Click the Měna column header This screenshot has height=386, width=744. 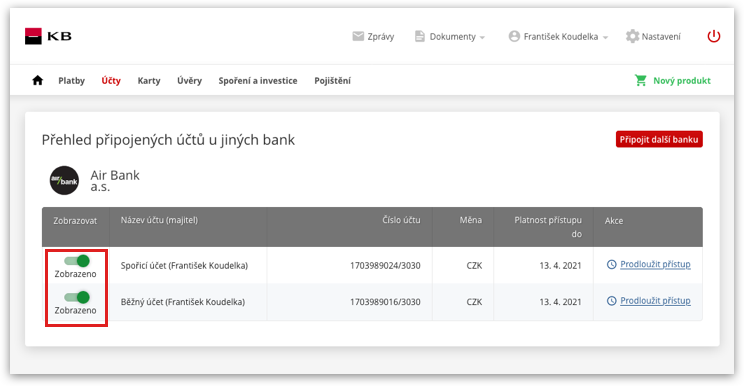[471, 220]
